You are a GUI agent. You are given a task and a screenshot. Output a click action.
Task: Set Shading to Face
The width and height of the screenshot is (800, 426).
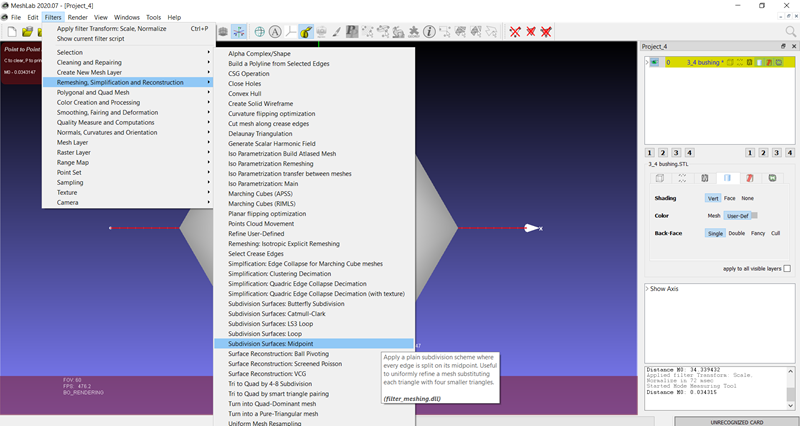[x=730, y=198]
